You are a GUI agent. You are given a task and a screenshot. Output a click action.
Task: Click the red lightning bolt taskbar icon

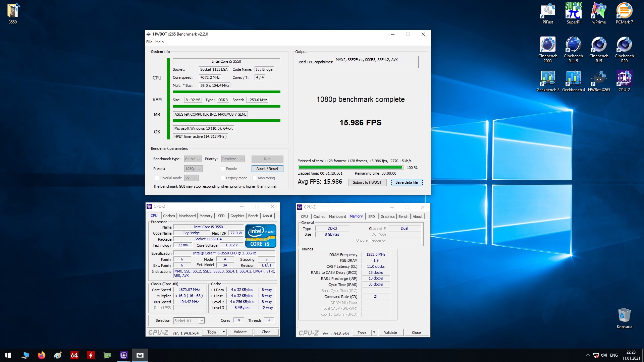(91, 355)
